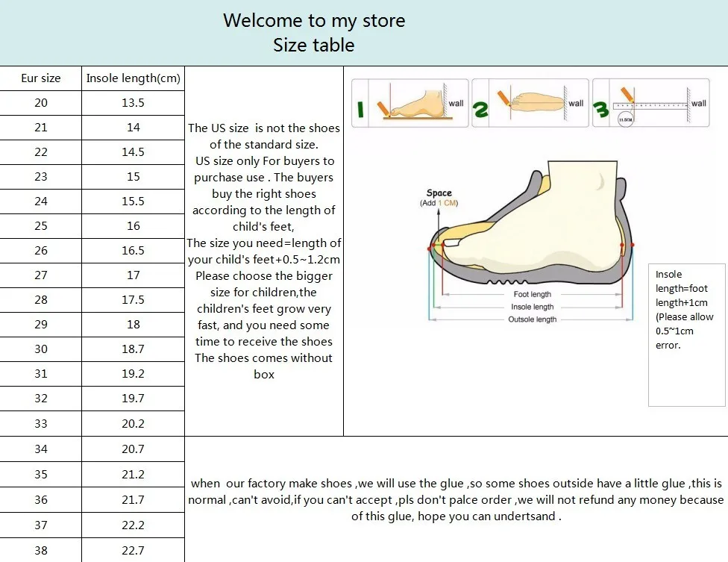Click the 19.7 insole length value
The height and width of the screenshot is (562, 728).
134,398
